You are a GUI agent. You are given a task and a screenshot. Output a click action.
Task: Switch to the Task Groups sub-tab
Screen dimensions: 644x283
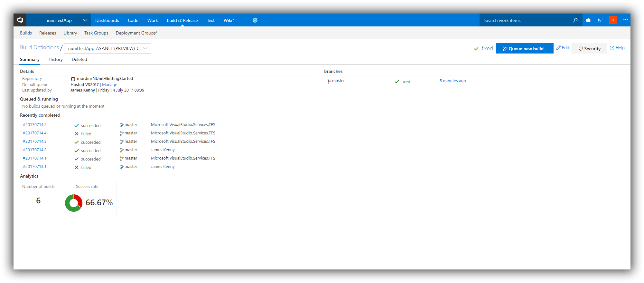coord(96,33)
